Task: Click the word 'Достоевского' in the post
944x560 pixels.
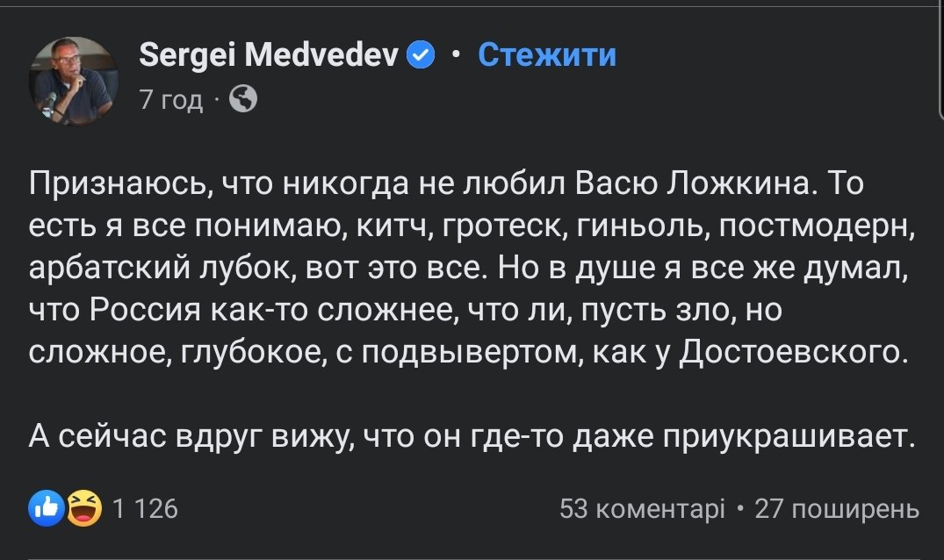Action: pos(794,350)
